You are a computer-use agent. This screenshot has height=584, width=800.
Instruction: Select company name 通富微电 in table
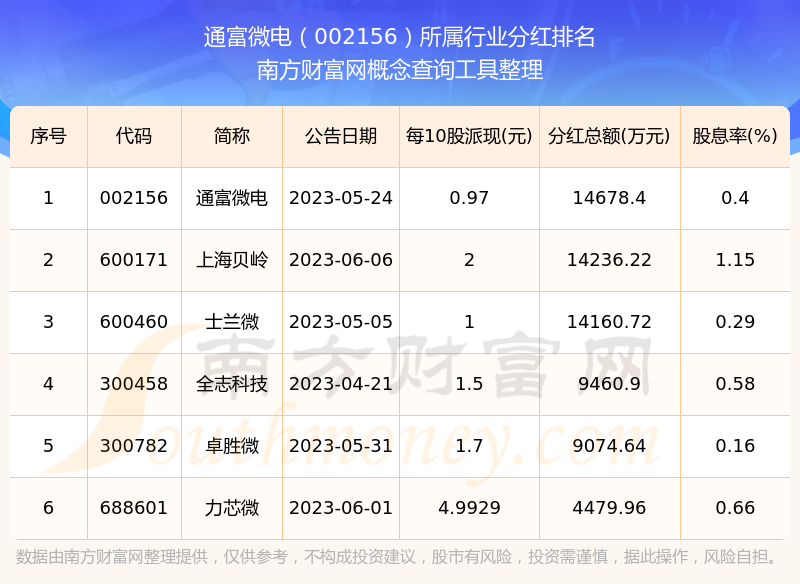(x=232, y=198)
